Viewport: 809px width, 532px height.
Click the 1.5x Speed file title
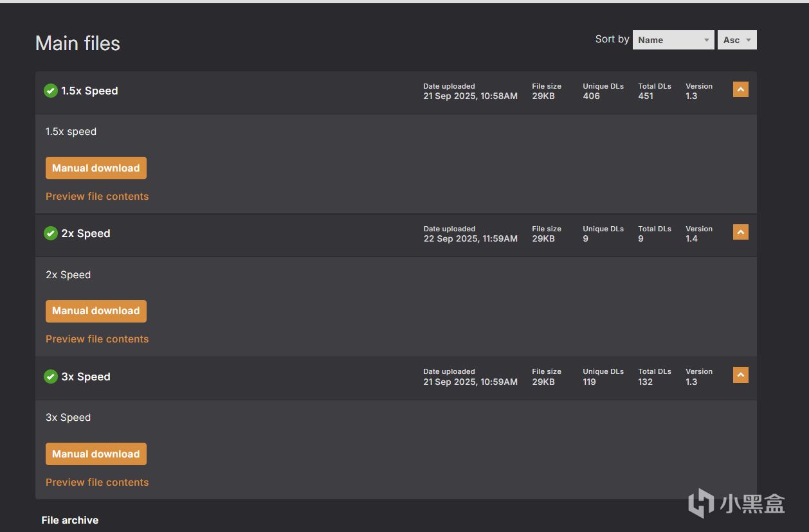coord(89,91)
